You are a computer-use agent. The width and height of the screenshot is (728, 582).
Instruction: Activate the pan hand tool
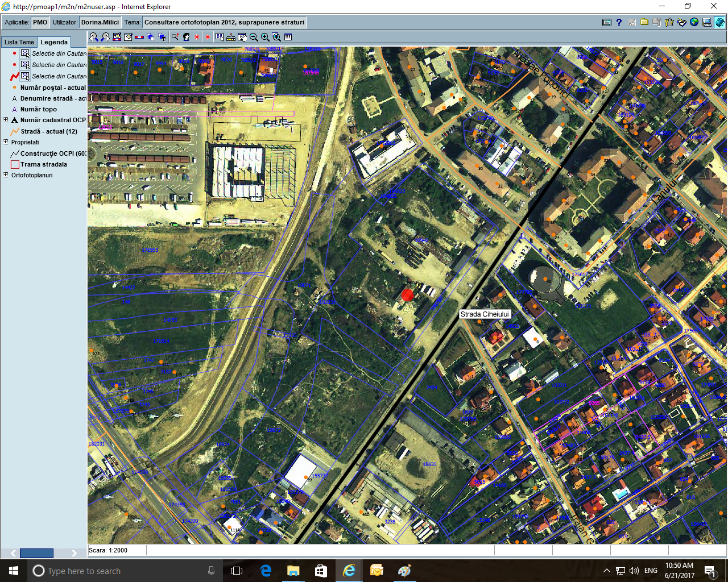point(242,38)
